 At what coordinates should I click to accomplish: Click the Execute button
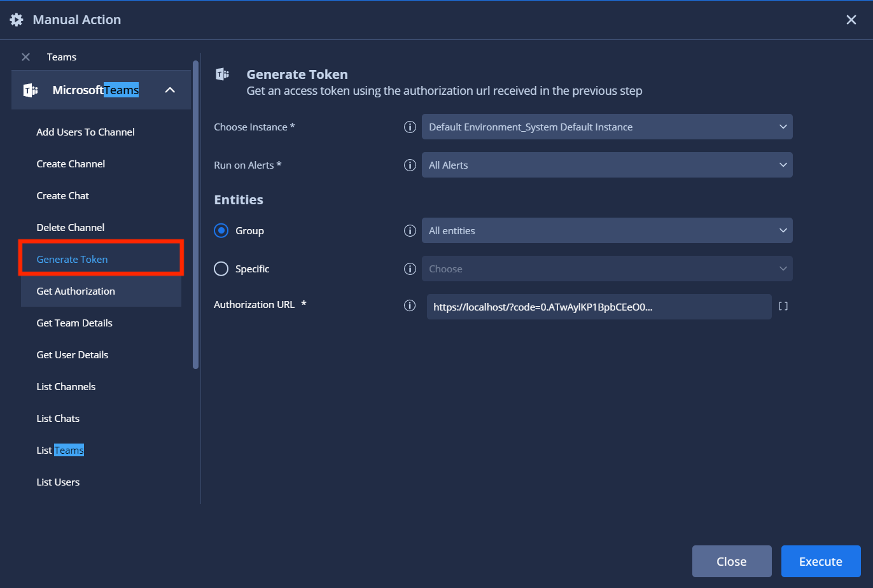821,561
